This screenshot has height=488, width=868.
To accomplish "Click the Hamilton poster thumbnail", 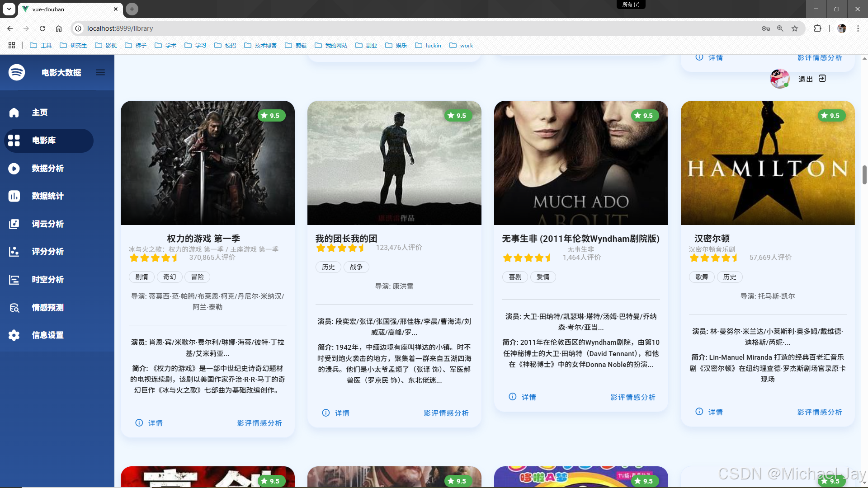I will pyautogui.click(x=767, y=163).
